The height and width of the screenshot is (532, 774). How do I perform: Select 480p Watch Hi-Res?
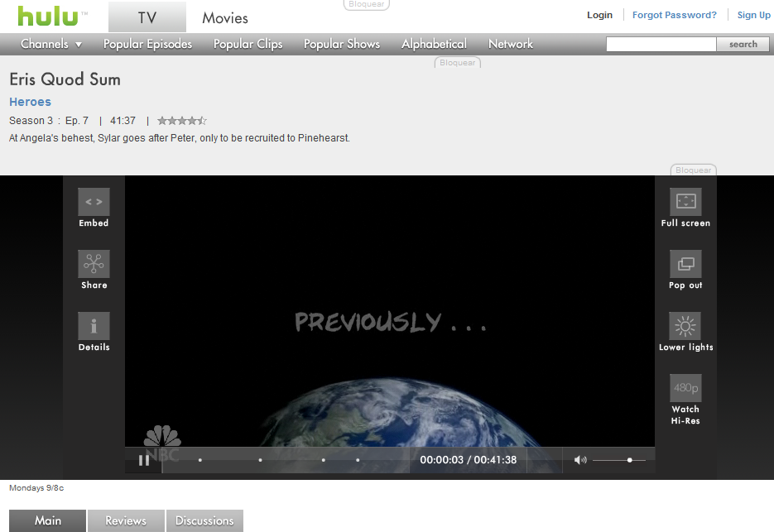click(685, 388)
